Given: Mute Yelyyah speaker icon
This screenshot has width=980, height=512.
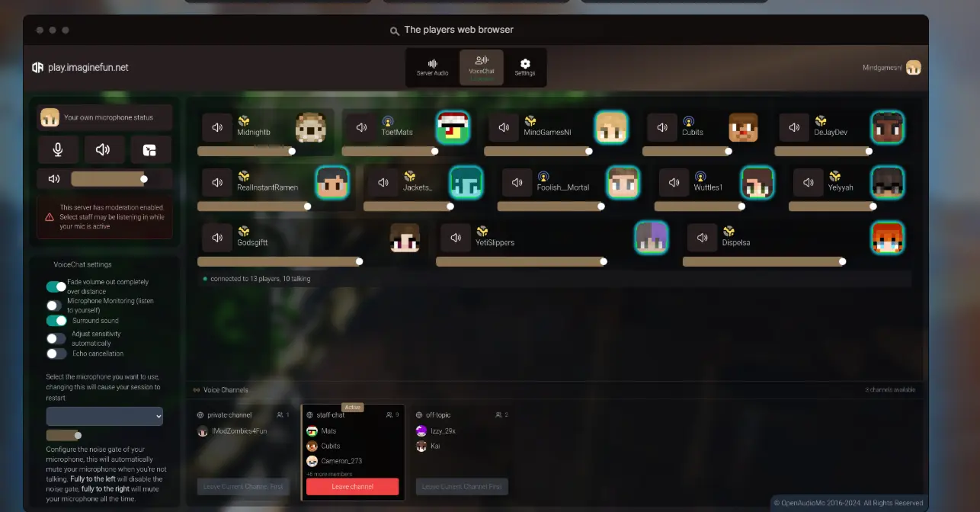Looking at the screenshot, I should coord(809,182).
